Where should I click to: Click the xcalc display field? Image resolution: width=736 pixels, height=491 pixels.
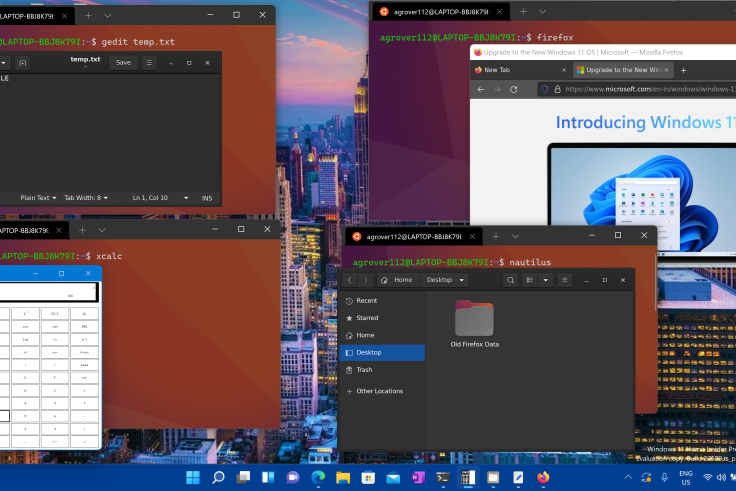click(48, 292)
